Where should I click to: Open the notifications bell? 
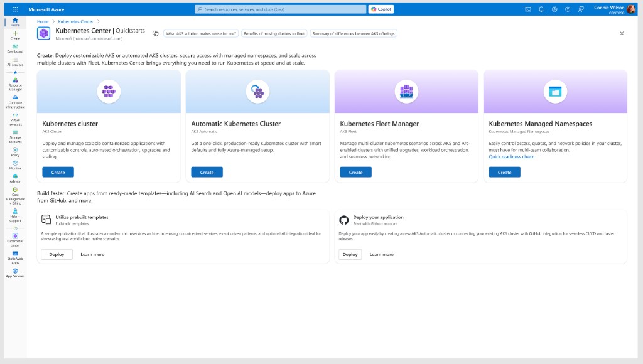coord(541,9)
